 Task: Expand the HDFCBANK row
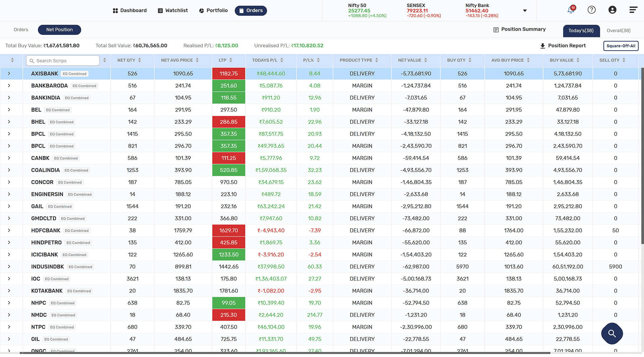[x=9, y=230]
